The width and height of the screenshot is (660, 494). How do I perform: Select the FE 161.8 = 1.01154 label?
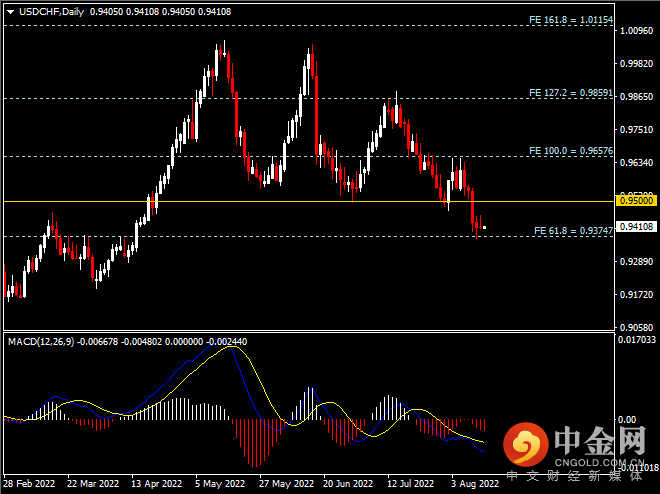(x=571, y=20)
